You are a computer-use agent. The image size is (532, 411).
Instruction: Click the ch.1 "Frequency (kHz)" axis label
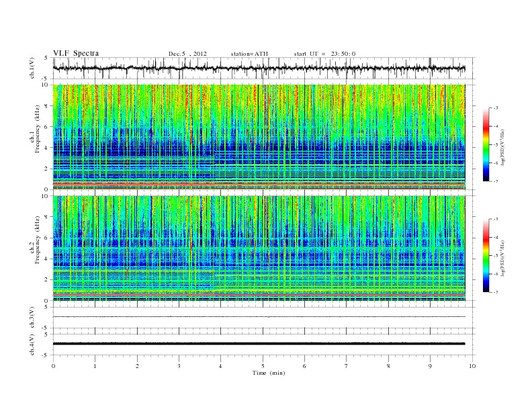[38, 129]
